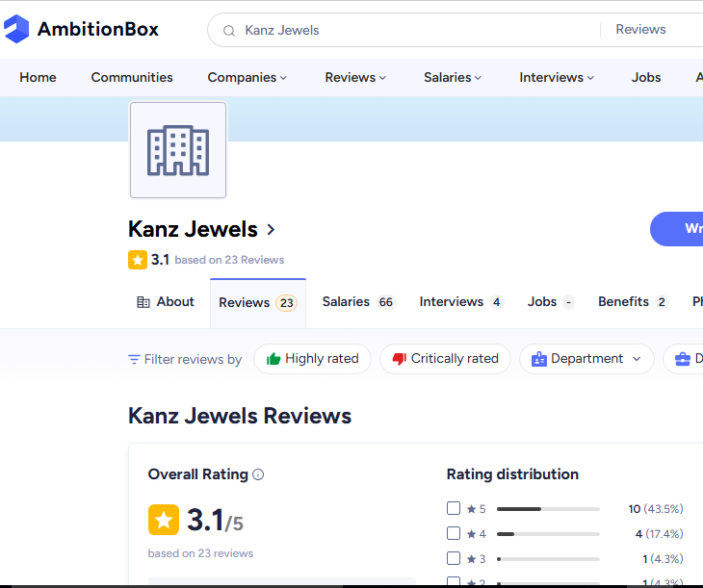Expand the Reviews navigation dropdown
703x588 pixels.
pos(355,78)
